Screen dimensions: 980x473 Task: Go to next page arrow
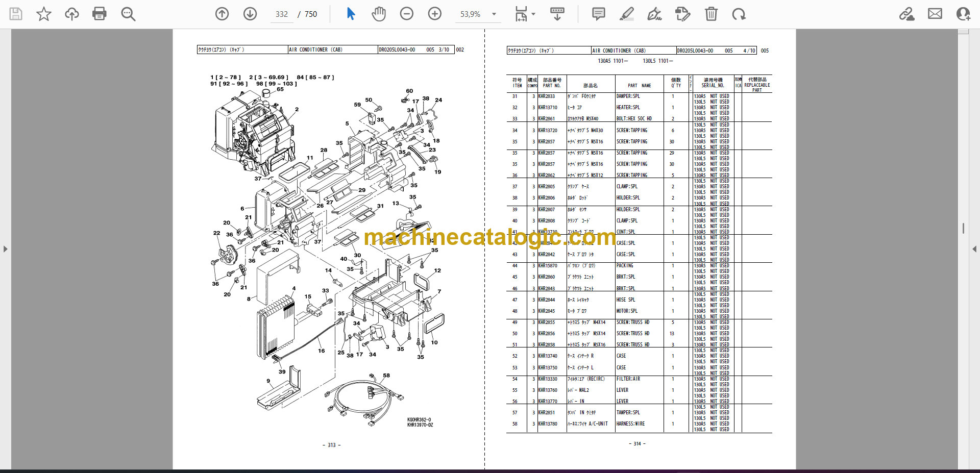coord(250,14)
